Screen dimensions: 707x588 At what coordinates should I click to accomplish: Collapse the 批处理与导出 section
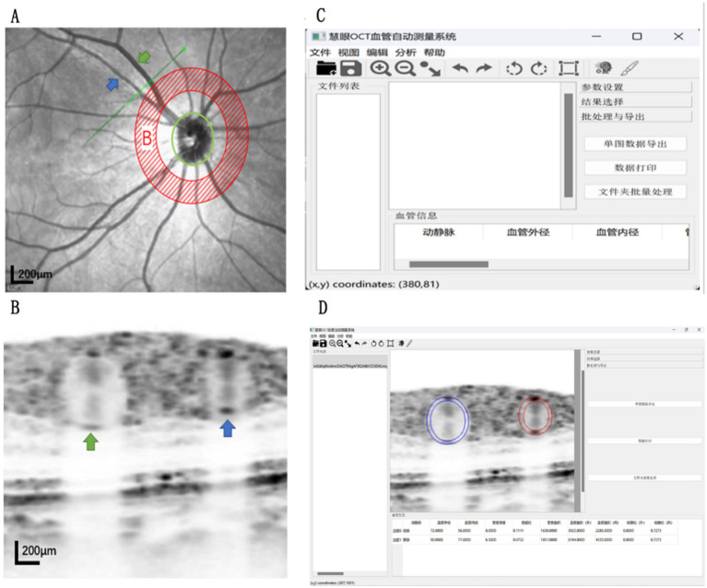(x=635, y=117)
